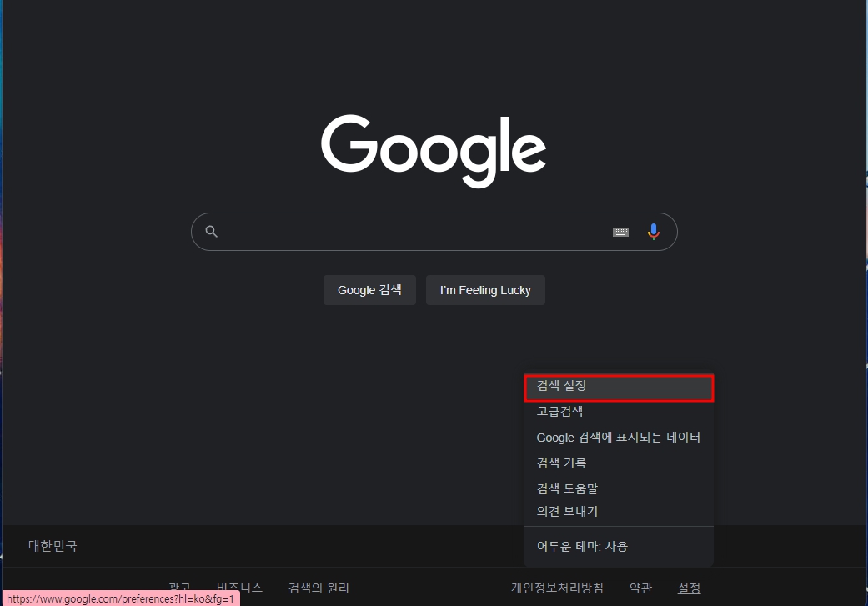This screenshot has width=868, height=606.
Task: Click 설정 to reopen the settings menu
Action: (690, 587)
